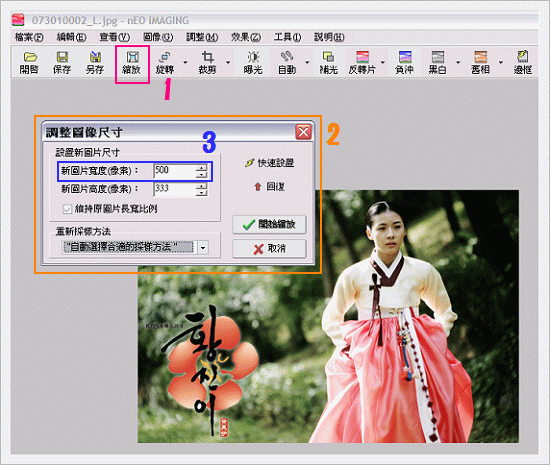
Task: Expand the 旋轉 rotate dropdown arrow
Action: [x=186, y=63]
